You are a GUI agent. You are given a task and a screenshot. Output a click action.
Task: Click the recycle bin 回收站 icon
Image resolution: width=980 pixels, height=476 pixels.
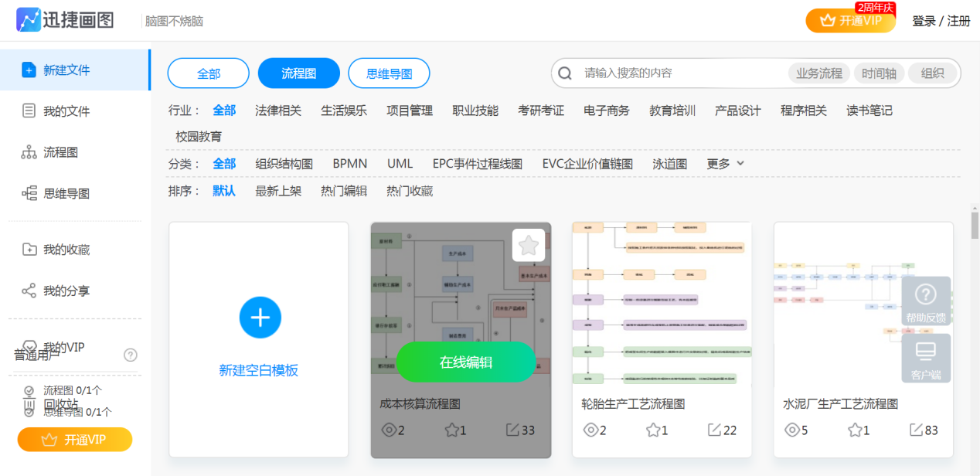point(29,405)
